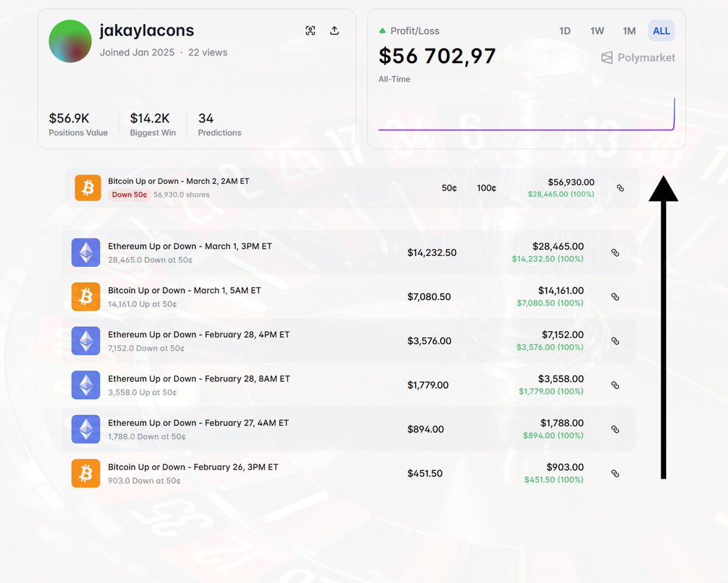Click the jakaylacons profile avatar
The image size is (728, 583).
click(70, 41)
